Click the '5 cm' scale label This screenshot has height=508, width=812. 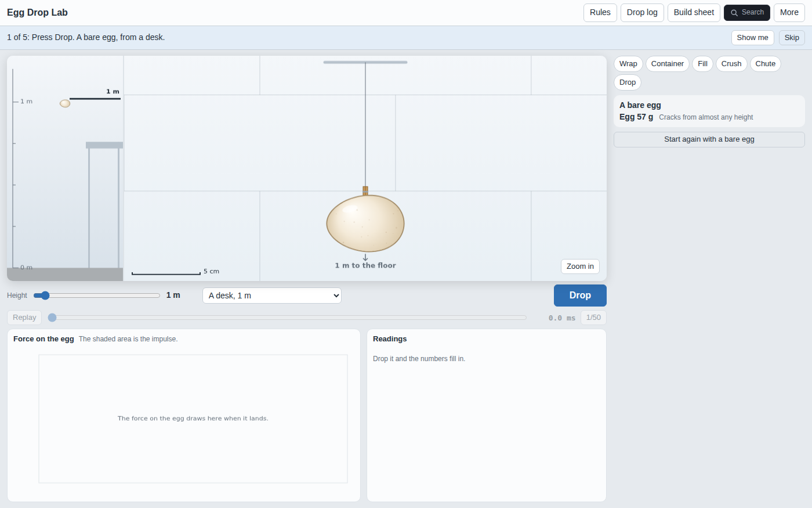coord(211,271)
